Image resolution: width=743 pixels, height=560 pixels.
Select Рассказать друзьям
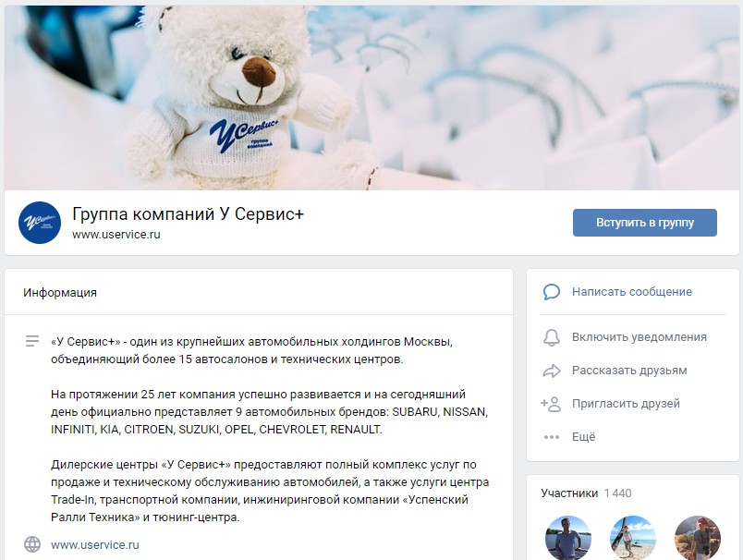pos(629,371)
